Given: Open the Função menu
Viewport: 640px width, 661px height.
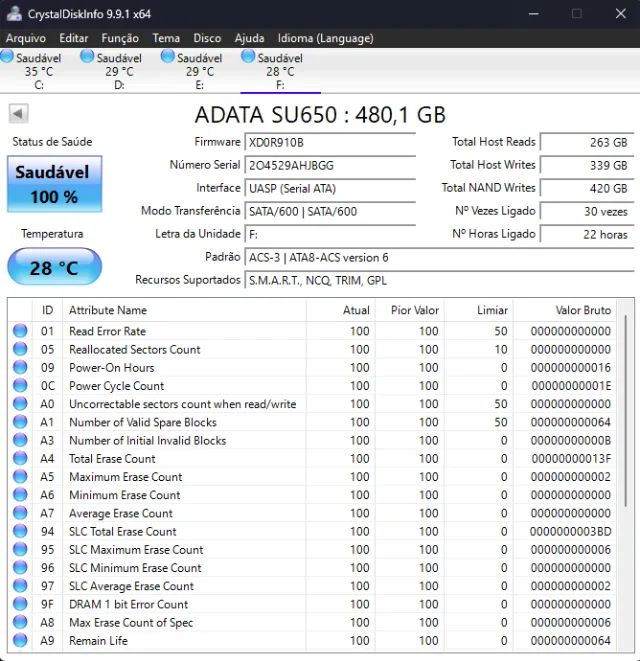Looking at the screenshot, I should 120,38.
